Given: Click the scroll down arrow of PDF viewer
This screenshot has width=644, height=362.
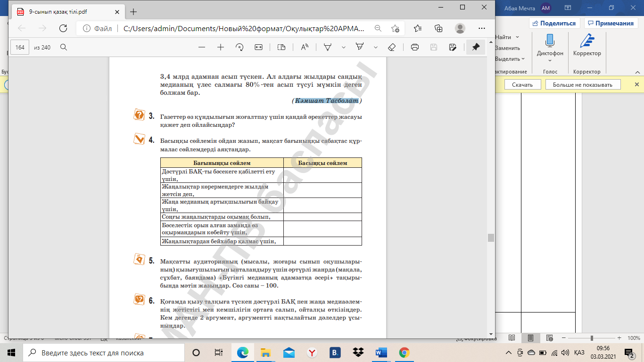Looking at the screenshot, I should coord(491,334).
